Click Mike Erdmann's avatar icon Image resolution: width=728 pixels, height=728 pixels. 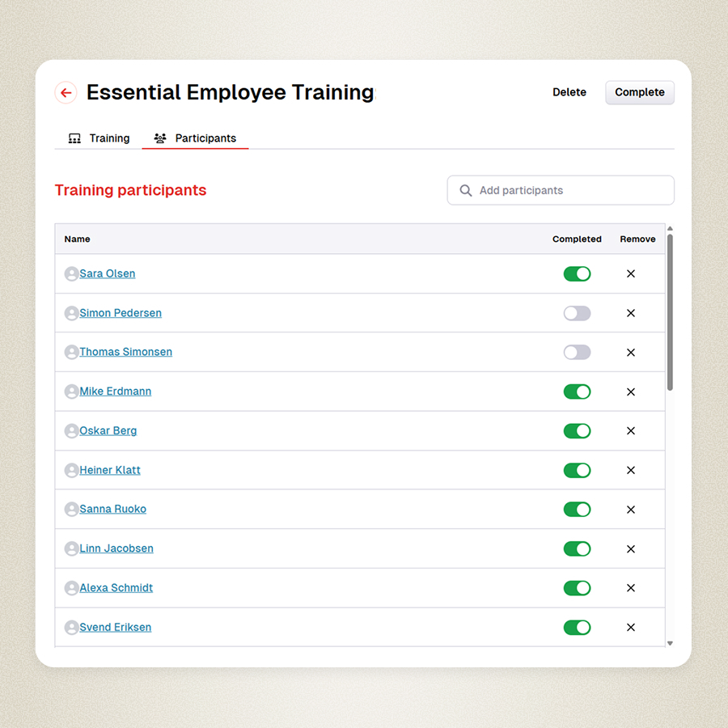tap(71, 392)
